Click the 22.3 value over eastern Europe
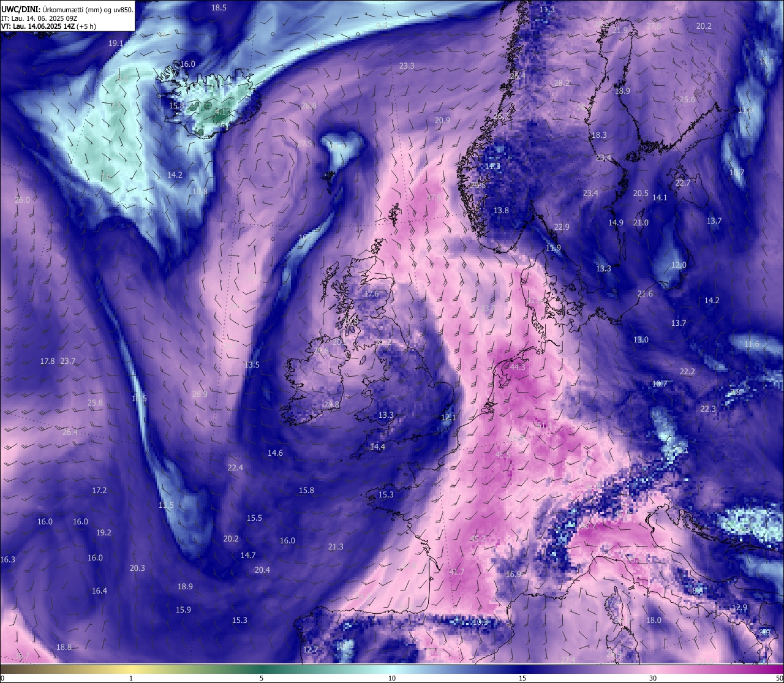 (x=708, y=409)
